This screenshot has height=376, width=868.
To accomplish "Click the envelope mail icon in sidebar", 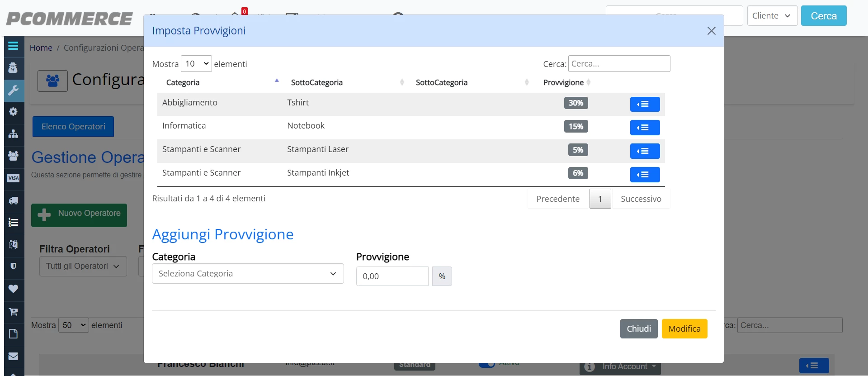I will [x=13, y=356].
